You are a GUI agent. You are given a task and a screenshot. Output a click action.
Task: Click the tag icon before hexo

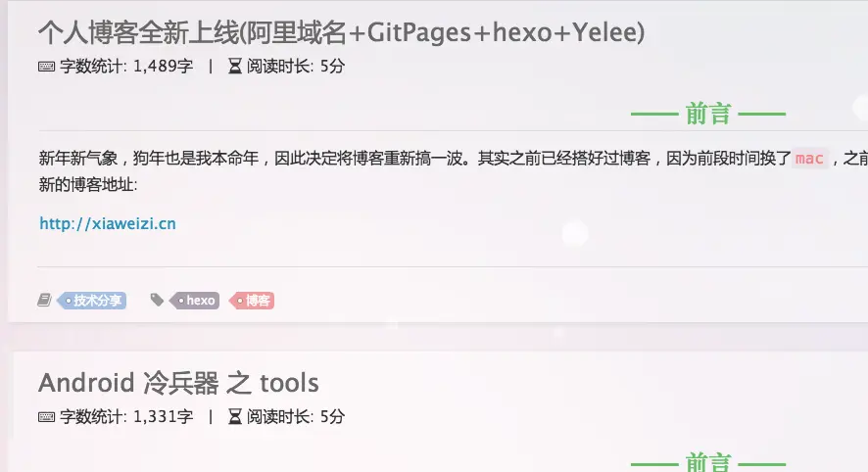tap(157, 300)
